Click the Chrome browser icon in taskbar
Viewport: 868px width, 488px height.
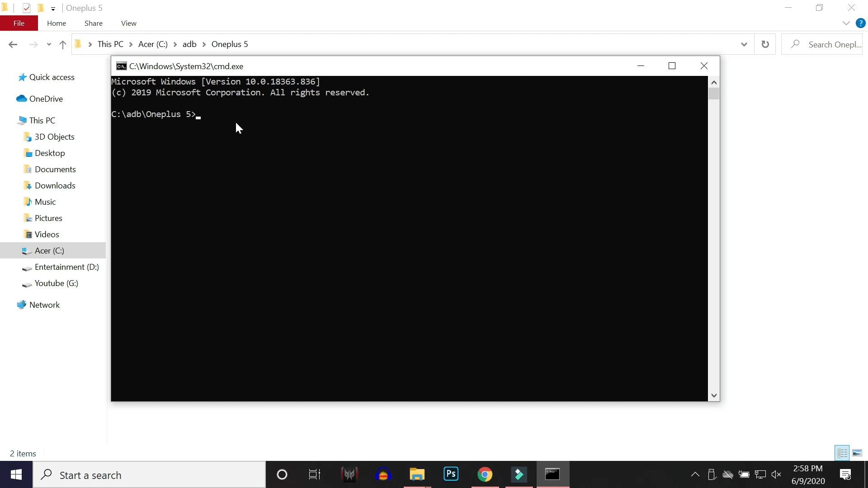484,474
